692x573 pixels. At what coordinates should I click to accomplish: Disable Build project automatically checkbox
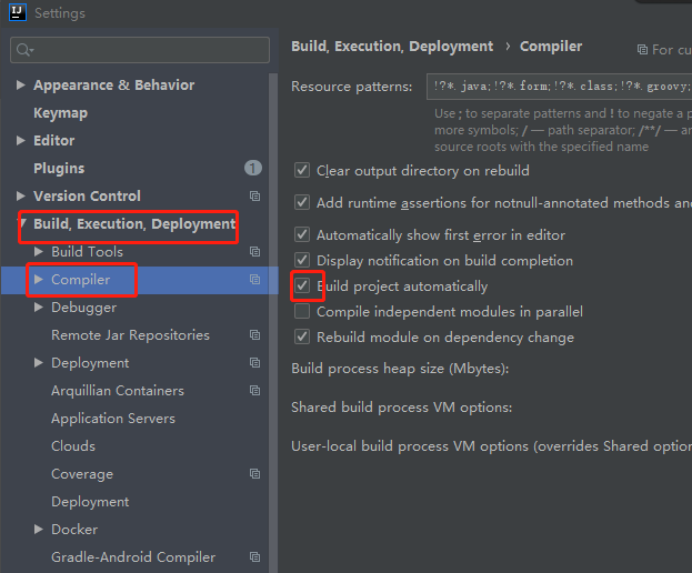pos(302,286)
